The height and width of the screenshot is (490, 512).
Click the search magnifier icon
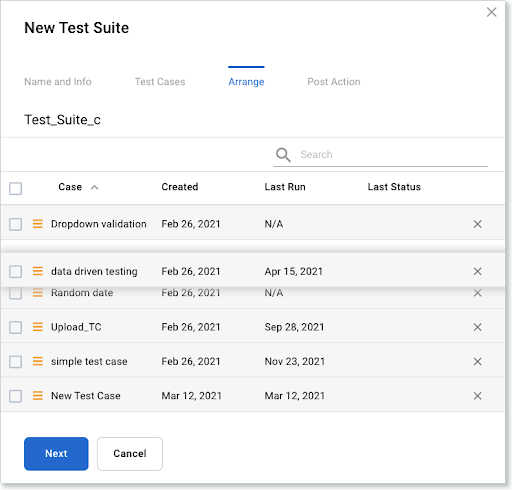click(283, 155)
